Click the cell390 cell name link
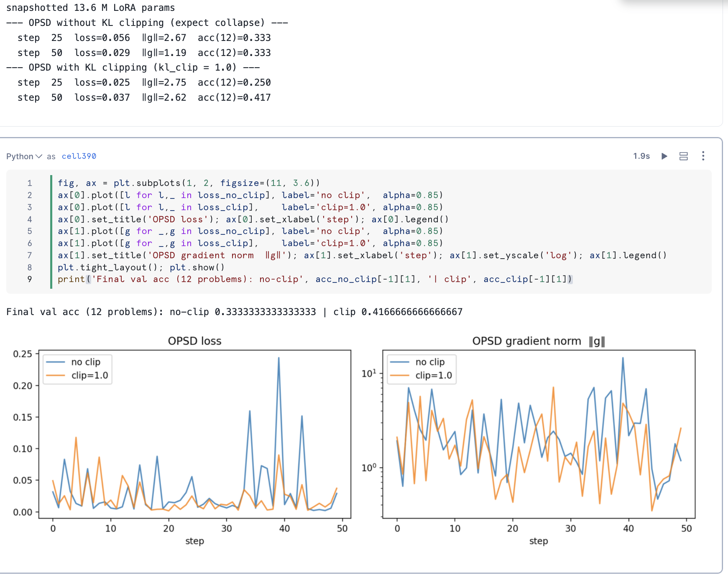The image size is (728, 580). coord(79,156)
